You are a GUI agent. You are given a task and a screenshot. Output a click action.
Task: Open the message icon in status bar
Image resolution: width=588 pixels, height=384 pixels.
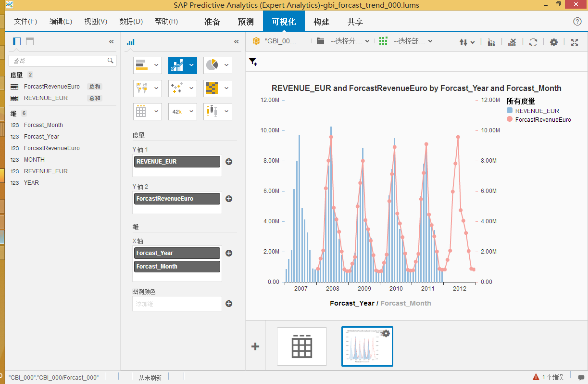[581, 377]
